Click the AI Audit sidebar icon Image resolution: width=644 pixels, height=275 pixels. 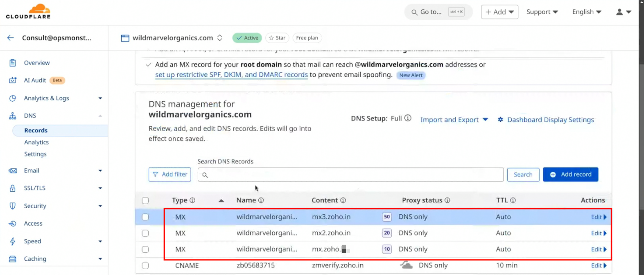pos(13,80)
